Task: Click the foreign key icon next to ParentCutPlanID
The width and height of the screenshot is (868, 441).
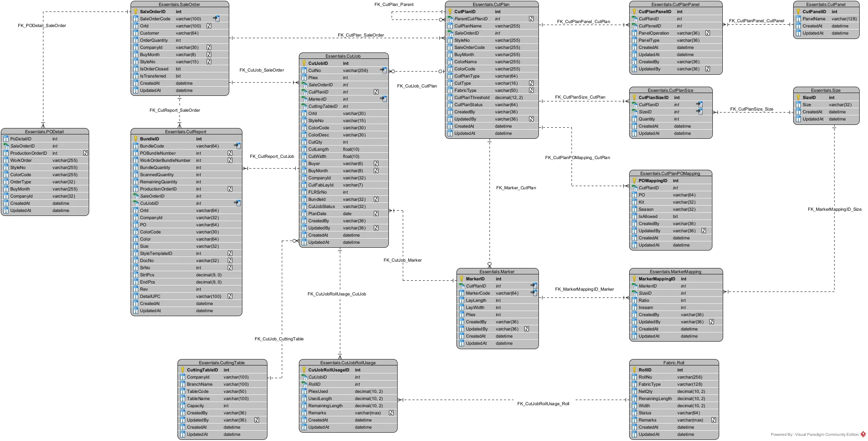Action: (x=450, y=19)
